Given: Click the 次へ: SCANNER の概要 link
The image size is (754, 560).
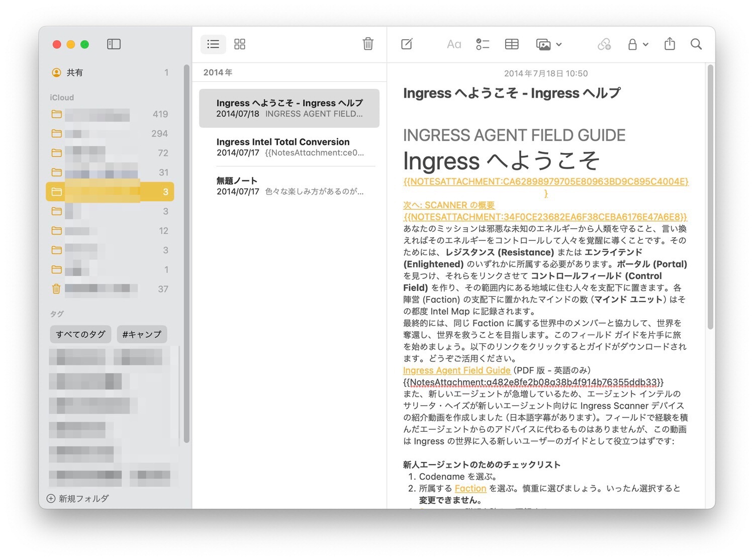Looking at the screenshot, I should [x=449, y=205].
